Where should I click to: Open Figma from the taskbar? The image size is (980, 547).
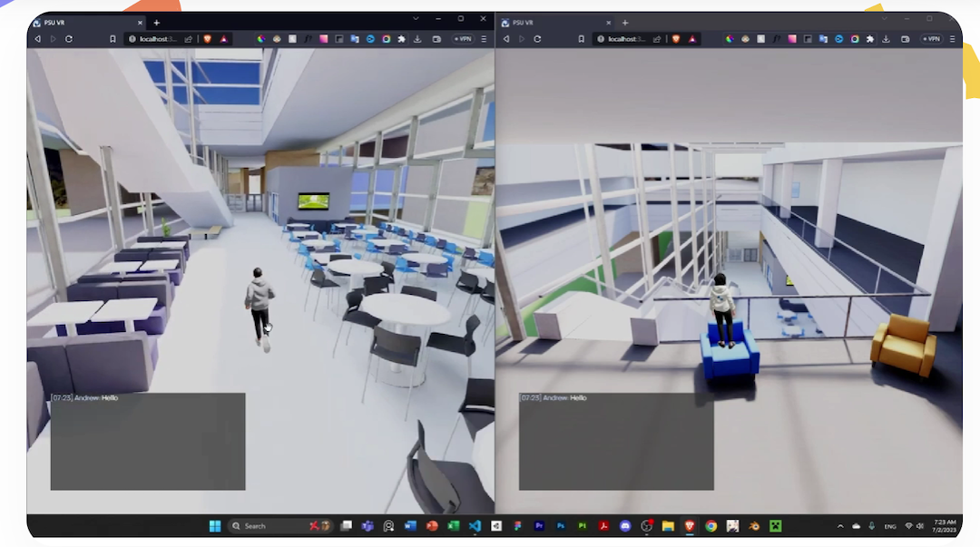(517, 526)
